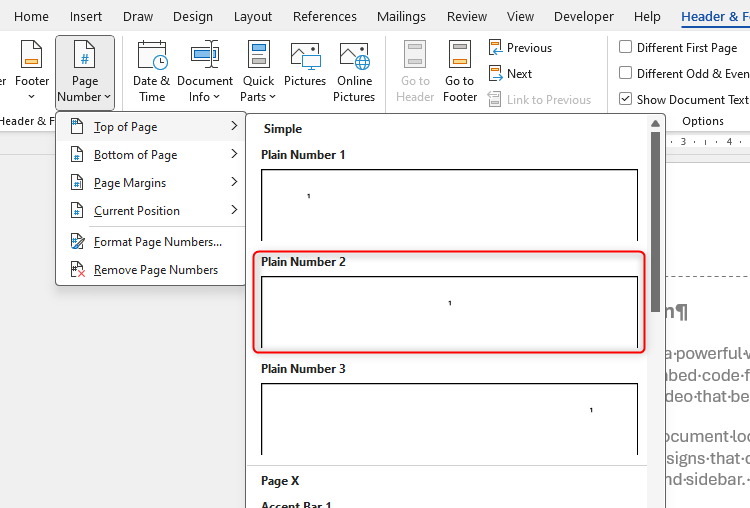
Task: Collapse the Page Number dropdown
Action: (x=85, y=71)
